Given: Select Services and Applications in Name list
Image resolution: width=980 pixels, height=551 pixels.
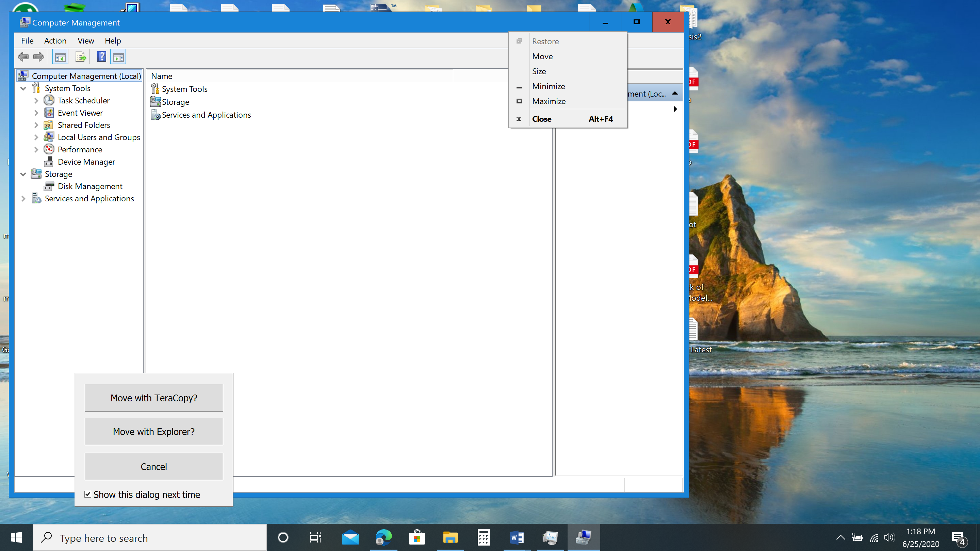Looking at the screenshot, I should tap(206, 115).
